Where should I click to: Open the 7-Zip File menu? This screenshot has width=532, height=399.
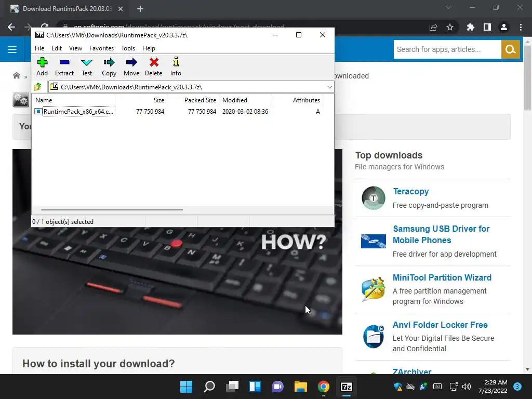tap(39, 48)
